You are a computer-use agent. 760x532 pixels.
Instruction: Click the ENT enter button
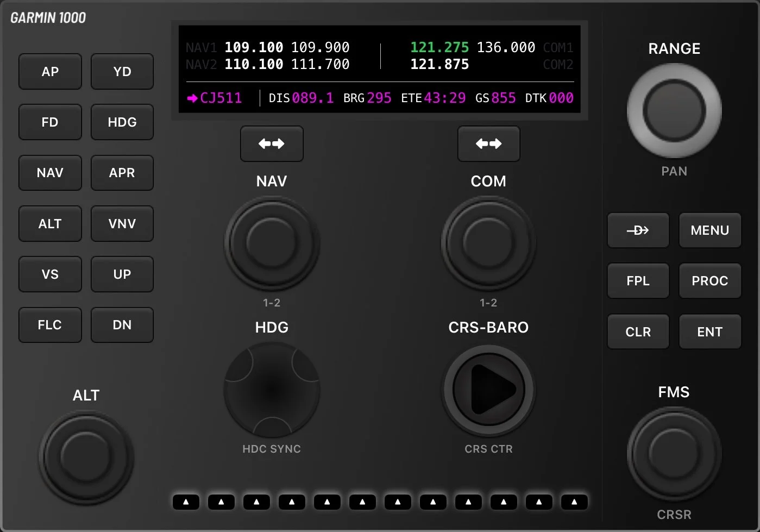(710, 332)
